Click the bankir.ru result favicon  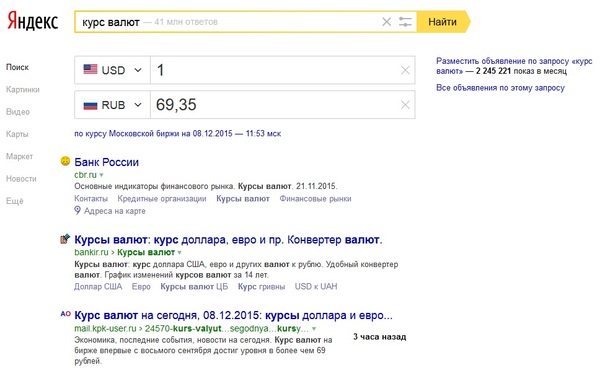pyautogui.click(x=65, y=239)
